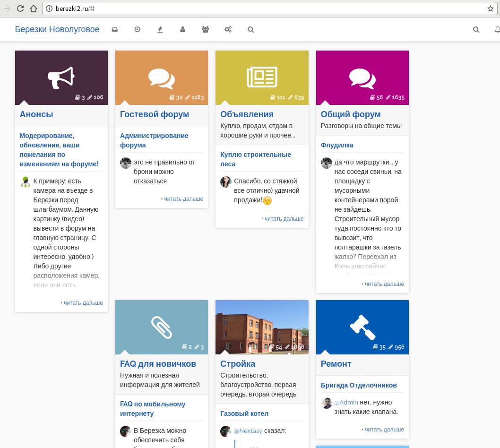Click the right-side search magnifier icon
500x448 pixels.
coord(476,29)
